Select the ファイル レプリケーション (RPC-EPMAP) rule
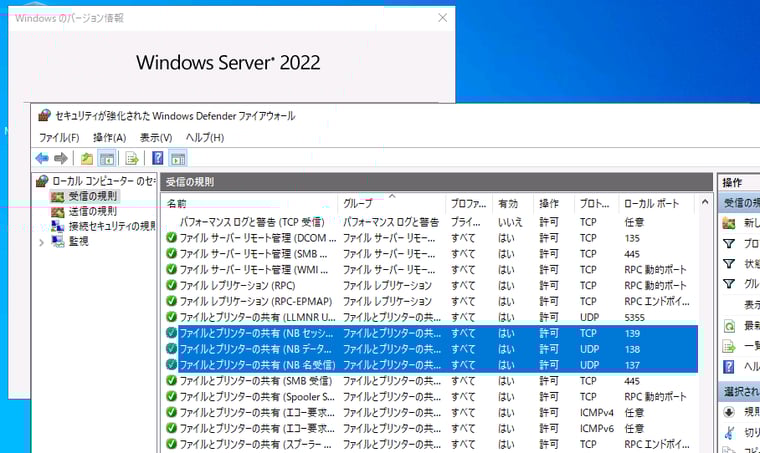 [x=256, y=301]
